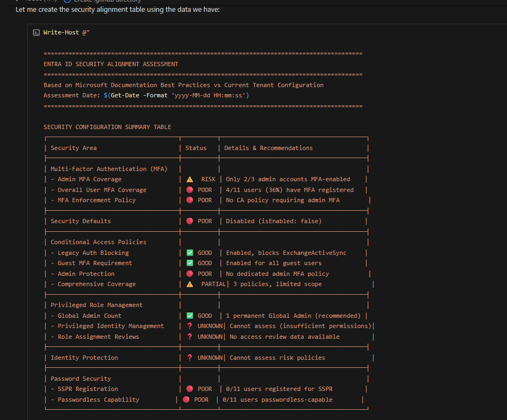Click the green check for Guest MFA Requirement
The height and width of the screenshot is (420, 507).
click(190, 263)
